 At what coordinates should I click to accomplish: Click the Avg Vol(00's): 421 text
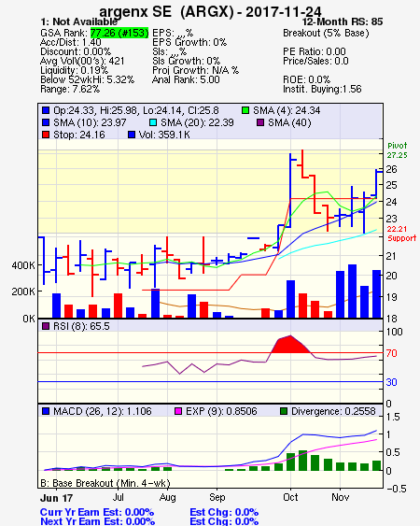[82, 61]
